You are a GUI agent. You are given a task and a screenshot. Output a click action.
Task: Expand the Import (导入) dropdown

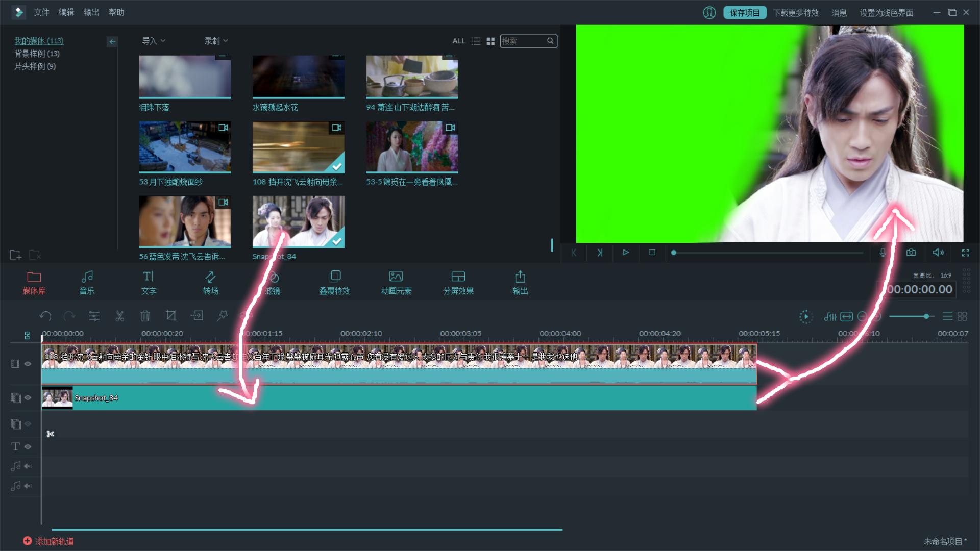tap(154, 41)
